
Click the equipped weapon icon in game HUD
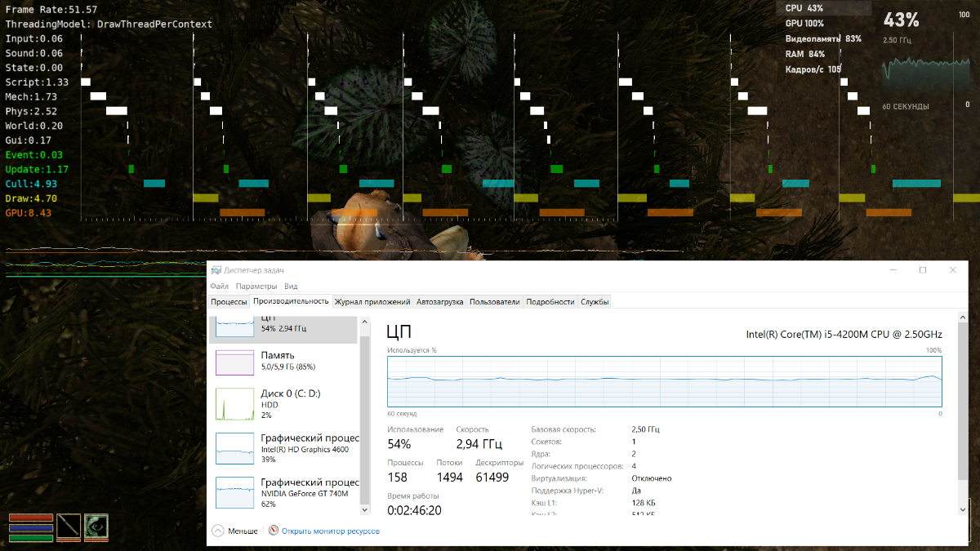coord(69,527)
